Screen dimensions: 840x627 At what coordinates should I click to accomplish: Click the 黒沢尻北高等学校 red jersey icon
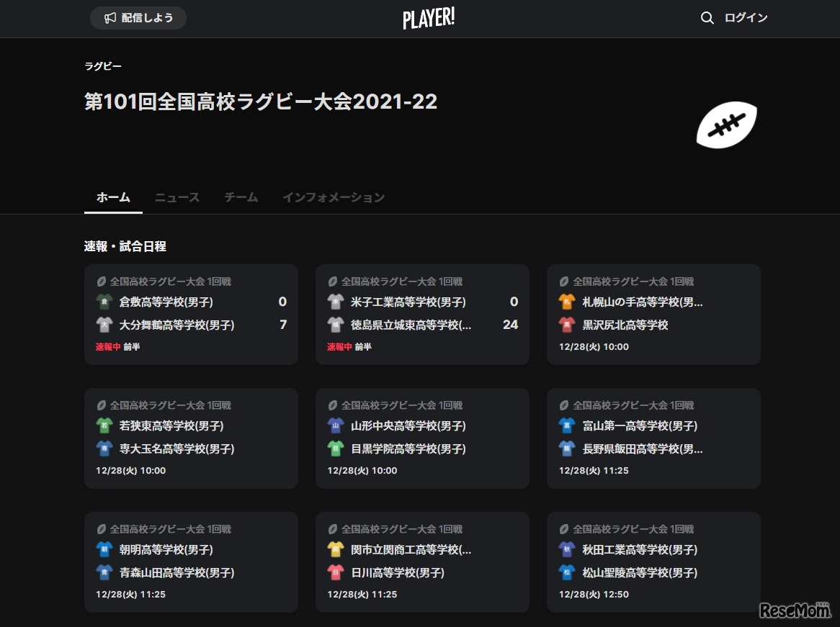[568, 325]
